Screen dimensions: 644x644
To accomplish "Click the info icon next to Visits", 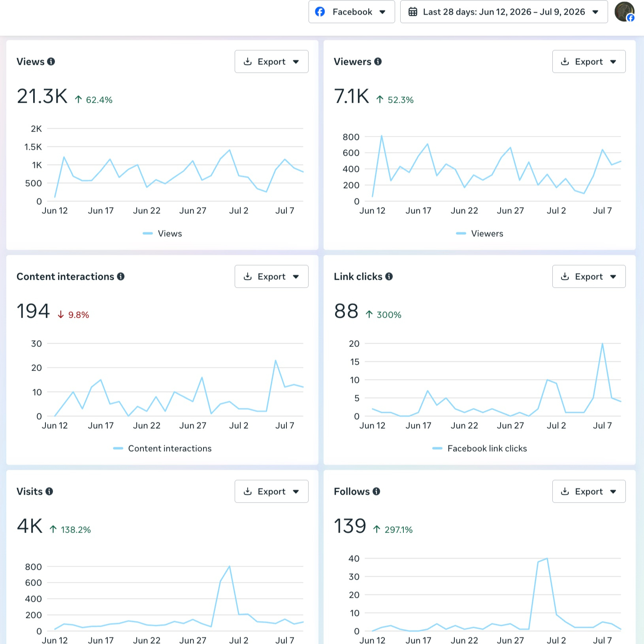I will click(x=49, y=491).
